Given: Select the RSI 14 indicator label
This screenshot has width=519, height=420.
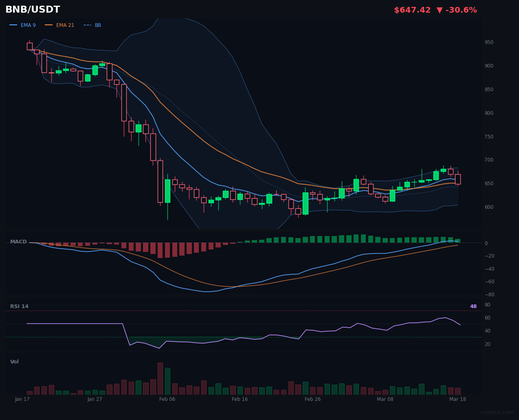Looking at the screenshot, I should click(19, 306).
